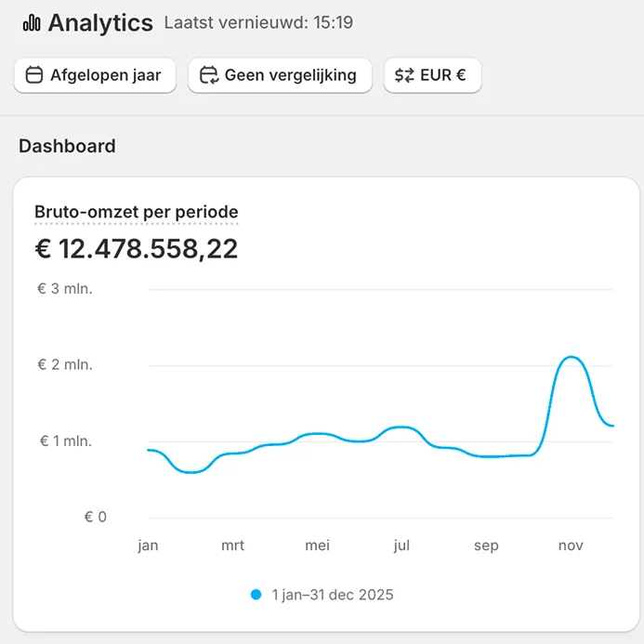Open the Geen vergelijking comparison selector
Screen dimensions: 644x644
coord(280,75)
